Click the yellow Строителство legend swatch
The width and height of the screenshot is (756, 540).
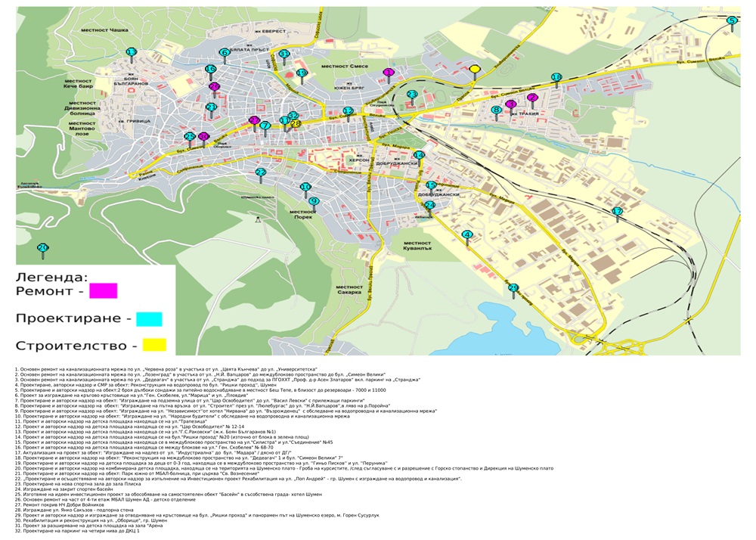tap(150, 345)
